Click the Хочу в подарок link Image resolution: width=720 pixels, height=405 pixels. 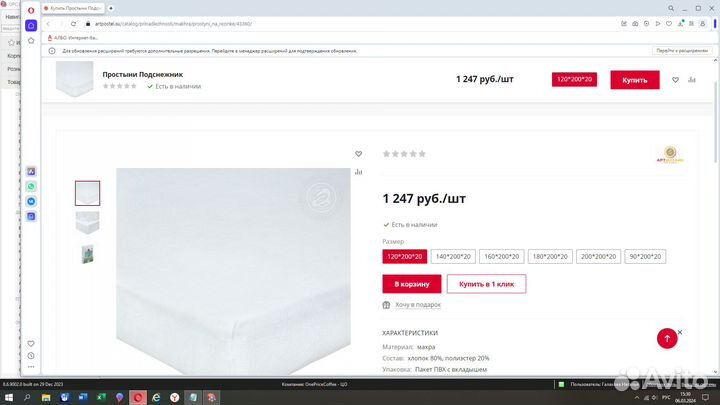click(417, 305)
